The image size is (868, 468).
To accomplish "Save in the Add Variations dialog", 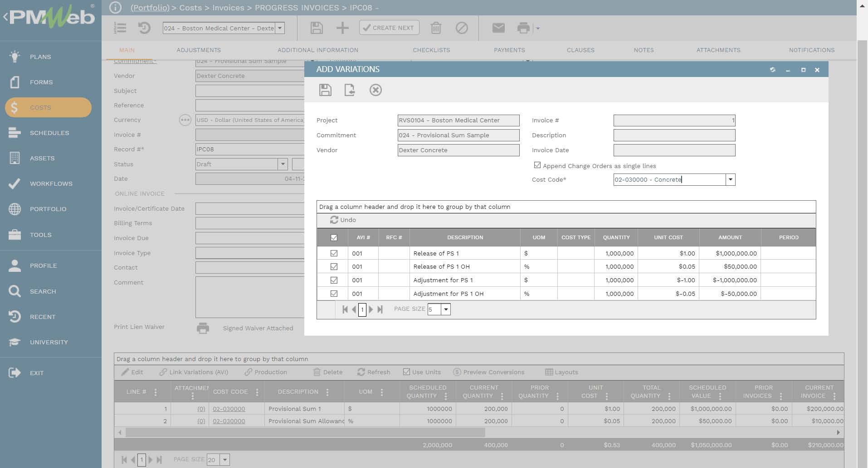I will click(325, 90).
